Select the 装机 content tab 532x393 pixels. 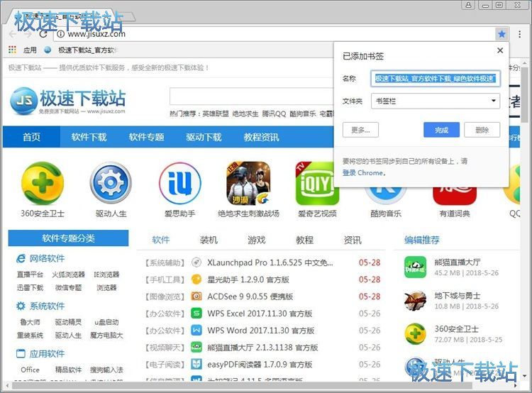tap(209, 240)
